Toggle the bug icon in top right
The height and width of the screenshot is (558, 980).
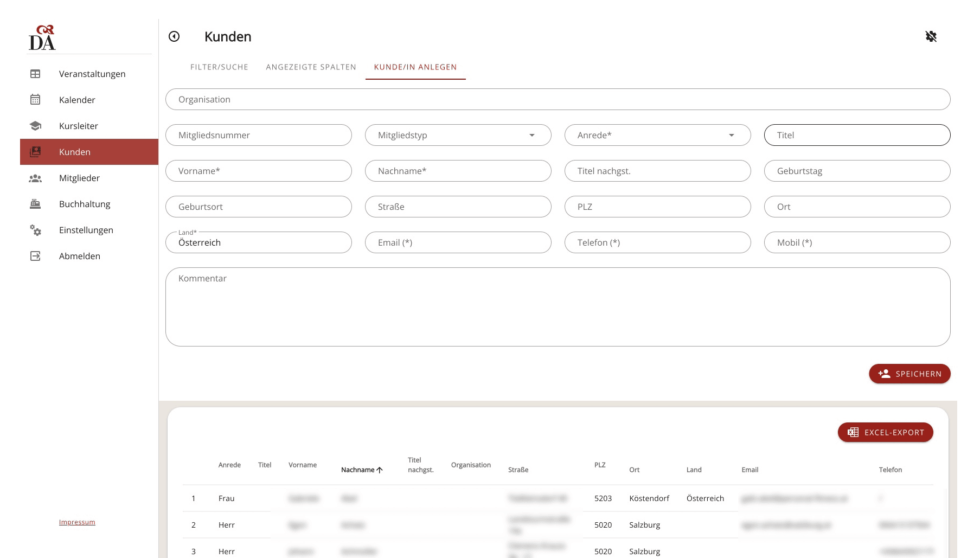[x=931, y=36]
